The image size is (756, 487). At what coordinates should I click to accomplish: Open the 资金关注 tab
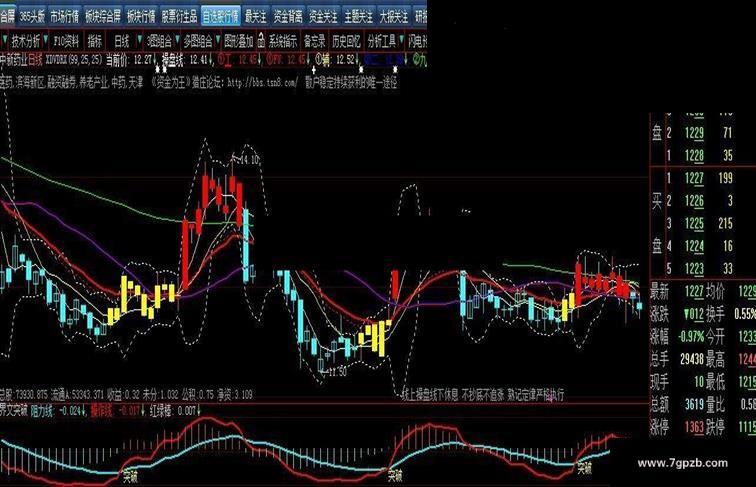click(324, 17)
